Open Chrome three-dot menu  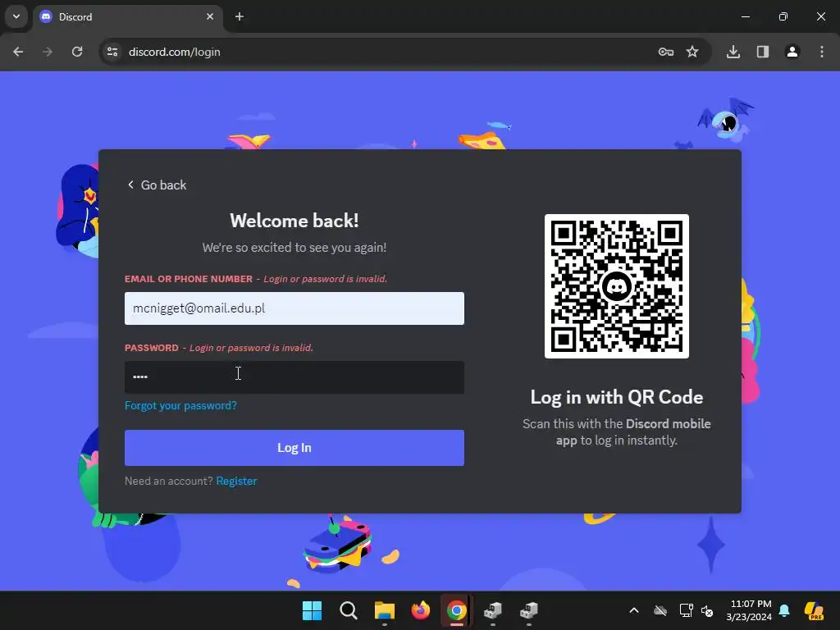click(822, 52)
